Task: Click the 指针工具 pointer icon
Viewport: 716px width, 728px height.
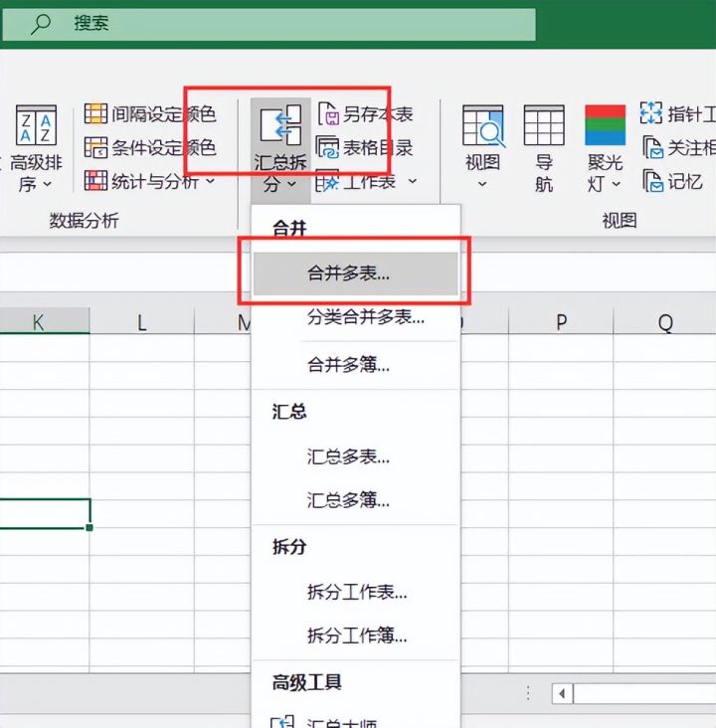Action: point(650,112)
